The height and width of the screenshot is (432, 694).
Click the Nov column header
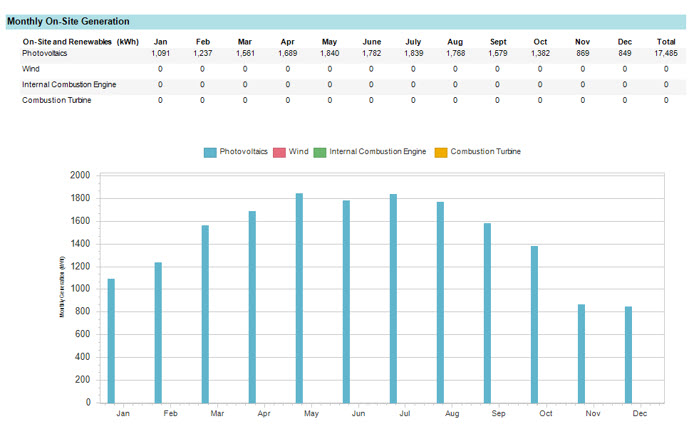point(582,42)
